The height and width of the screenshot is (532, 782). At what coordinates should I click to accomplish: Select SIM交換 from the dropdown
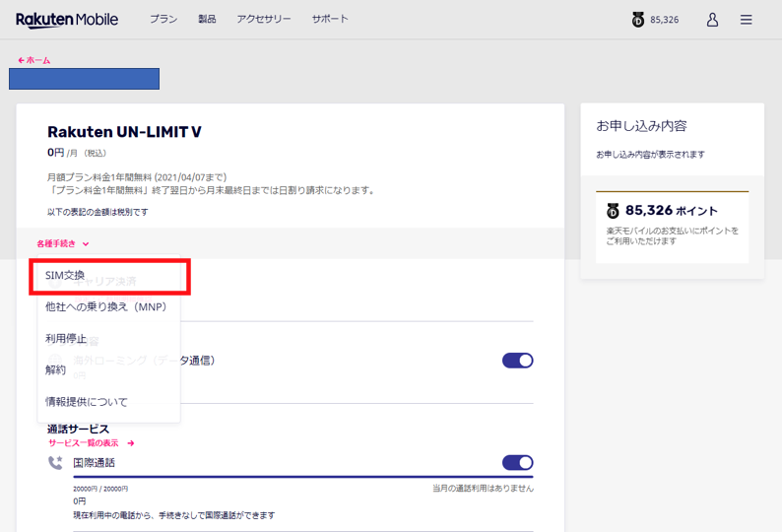108,276
